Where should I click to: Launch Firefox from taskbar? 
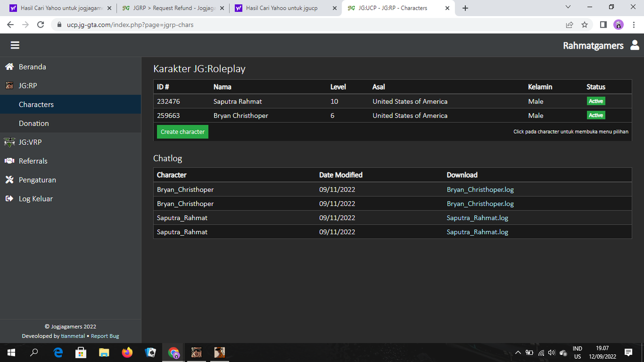pos(127,352)
